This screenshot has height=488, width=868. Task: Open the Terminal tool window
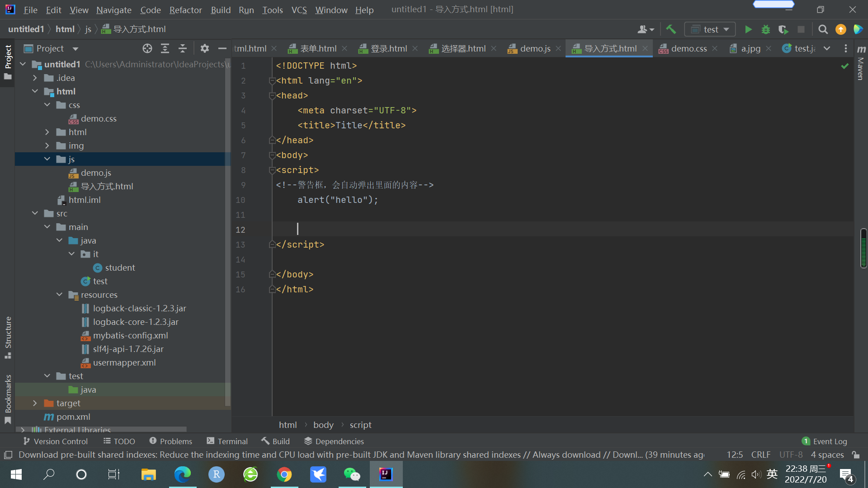[227, 441]
